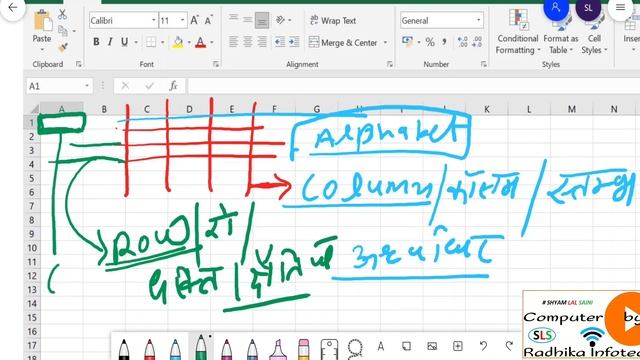Open Conditional Formatting menu
Image resolution: width=640 pixels, height=360 pixels.
(518, 32)
